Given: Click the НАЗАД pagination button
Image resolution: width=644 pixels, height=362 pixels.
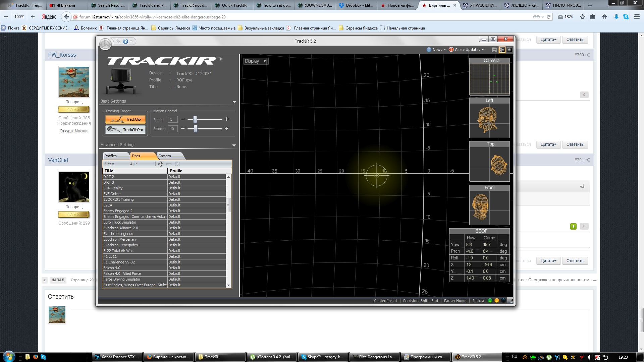Looking at the screenshot, I should pos(58,280).
